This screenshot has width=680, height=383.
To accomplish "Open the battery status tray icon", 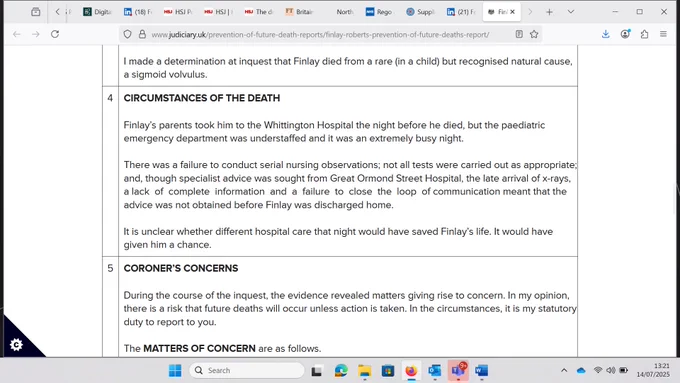I will coord(624,370).
